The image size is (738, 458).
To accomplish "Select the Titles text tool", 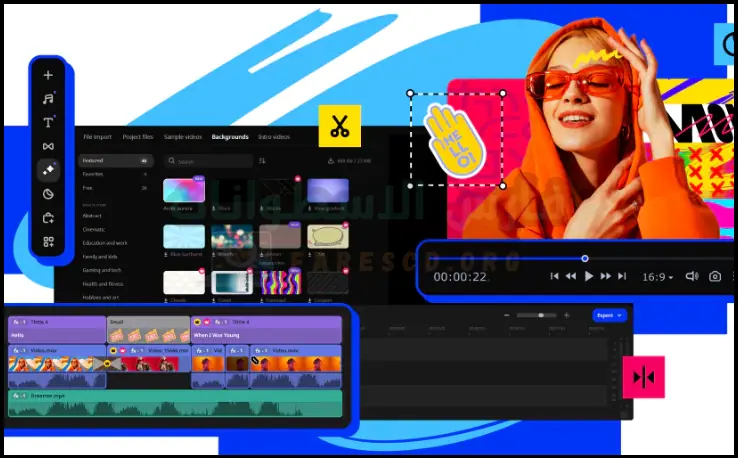I will pyautogui.click(x=48, y=123).
